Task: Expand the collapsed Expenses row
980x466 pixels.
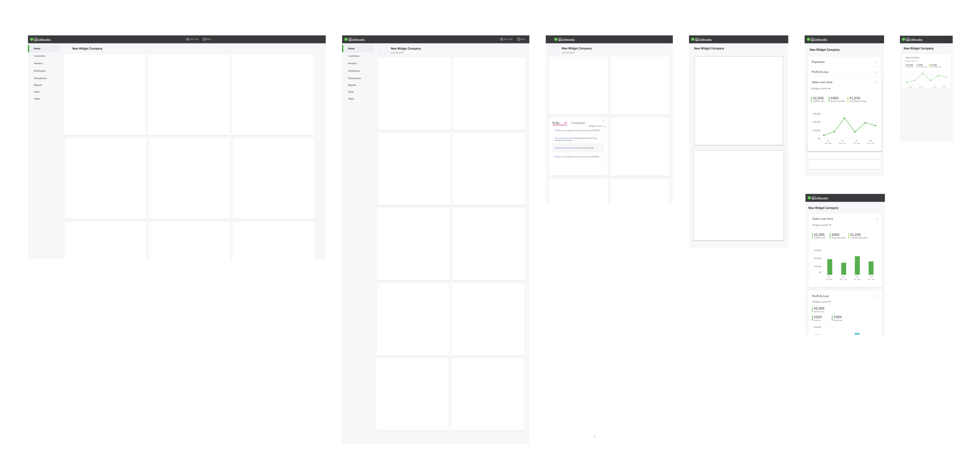Action: pyautogui.click(x=844, y=62)
